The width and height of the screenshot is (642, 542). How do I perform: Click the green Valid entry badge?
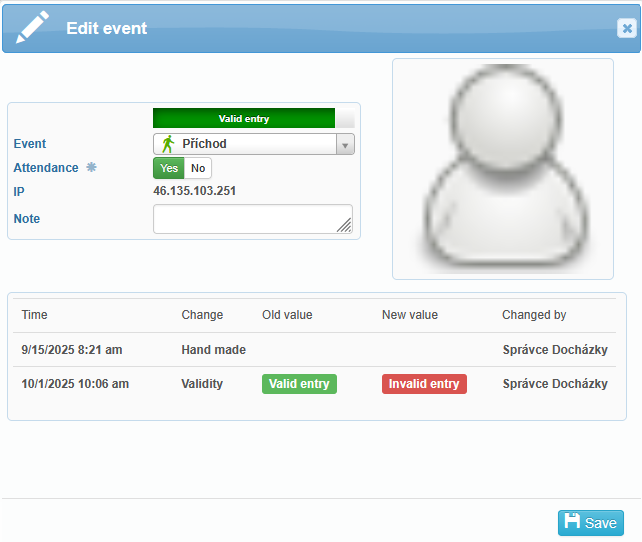[299, 384]
